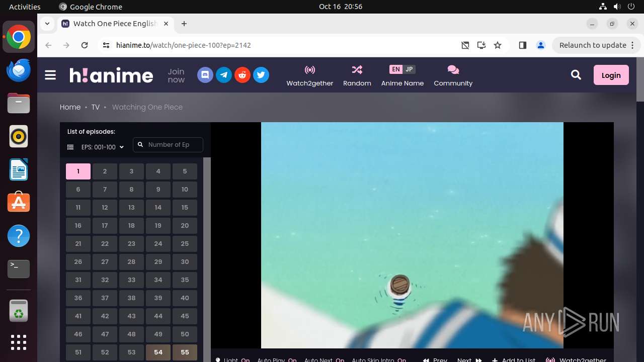This screenshot has height=362, width=644.
Task: Open the Twitter profile icon
Action: pyautogui.click(x=261, y=75)
